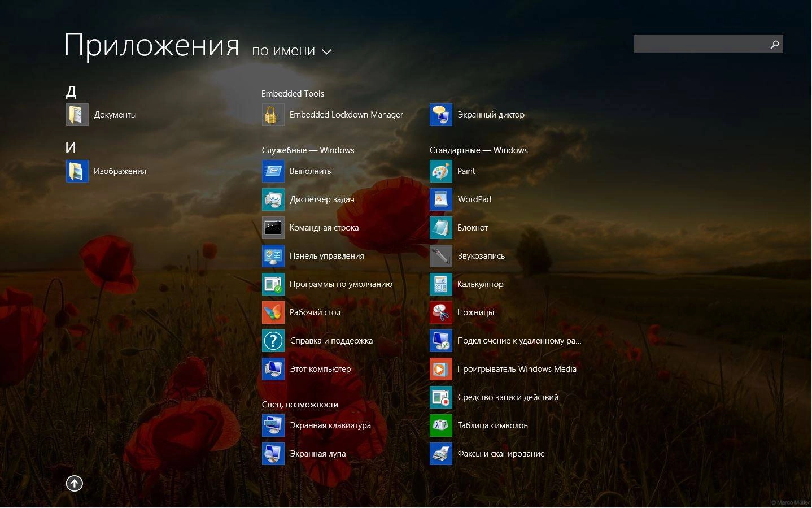This screenshot has height=508, width=812.
Task: Click the letter 'Д' group heading
Action: click(x=71, y=92)
